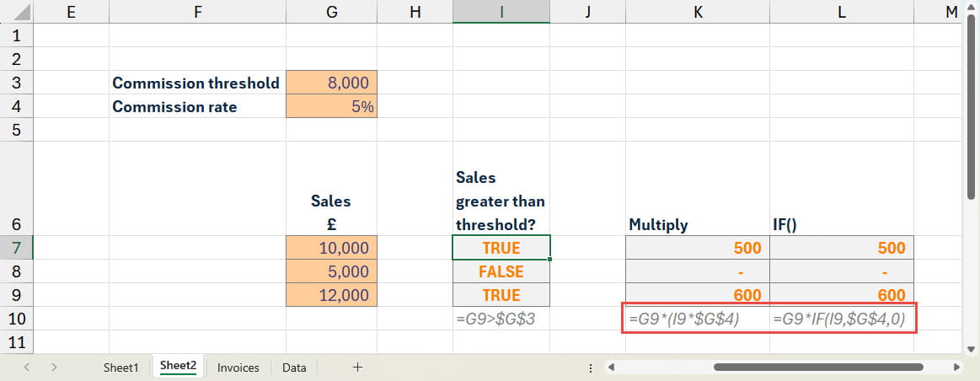
Task: Click the horizontal scrollbar right arrow
Action: tap(956, 368)
